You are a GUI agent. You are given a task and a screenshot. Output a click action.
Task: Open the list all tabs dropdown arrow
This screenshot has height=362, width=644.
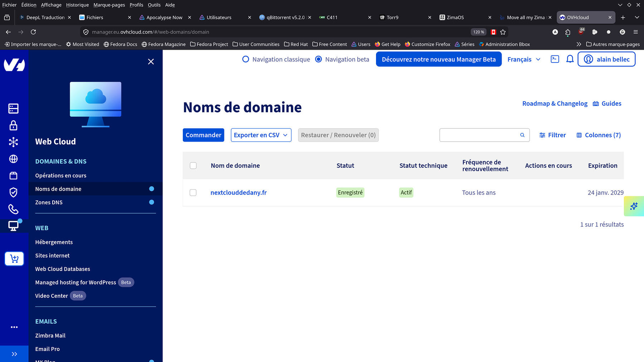point(637,17)
